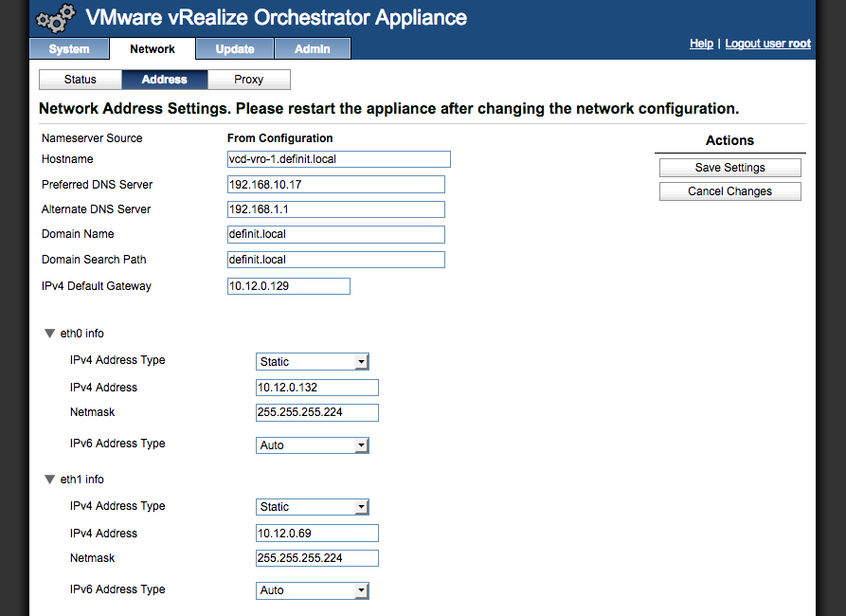Click the 'IPv4 Default Gateway' label

click(x=97, y=286)
